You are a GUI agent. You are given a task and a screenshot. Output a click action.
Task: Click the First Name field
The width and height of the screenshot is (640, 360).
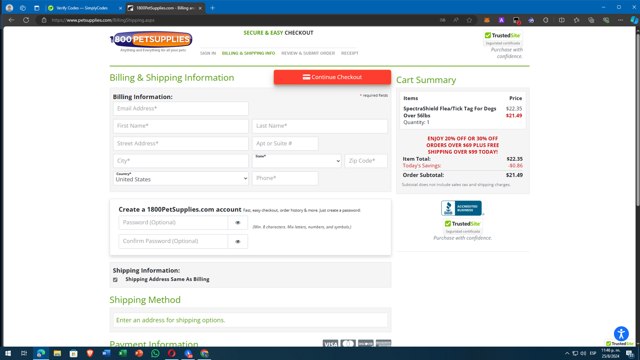click(181, 126)
